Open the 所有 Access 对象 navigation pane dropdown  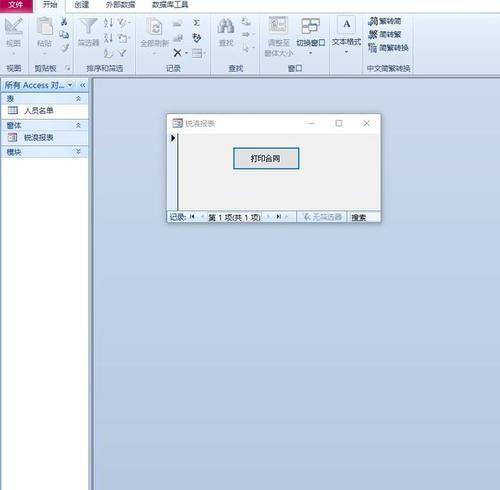70,85
